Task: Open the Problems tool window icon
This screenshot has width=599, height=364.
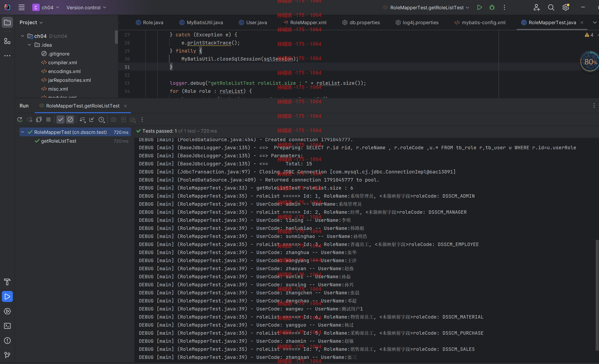Action: pyautogui.click(x=7, y=341)
